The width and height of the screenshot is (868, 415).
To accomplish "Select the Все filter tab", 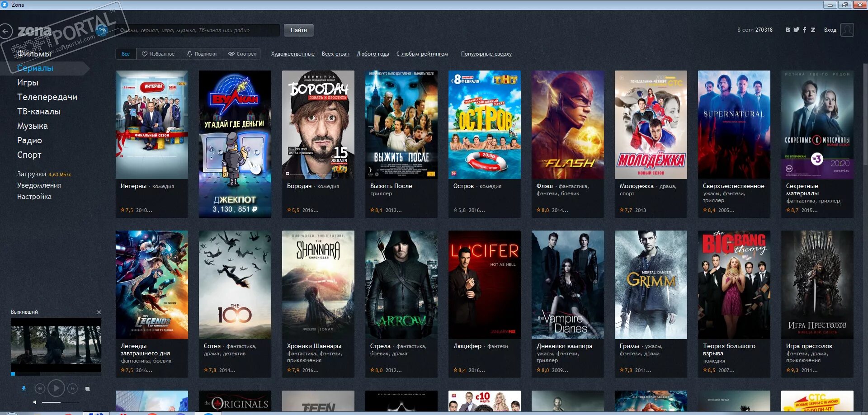I will pyautogui.click(x=126, y=54).
